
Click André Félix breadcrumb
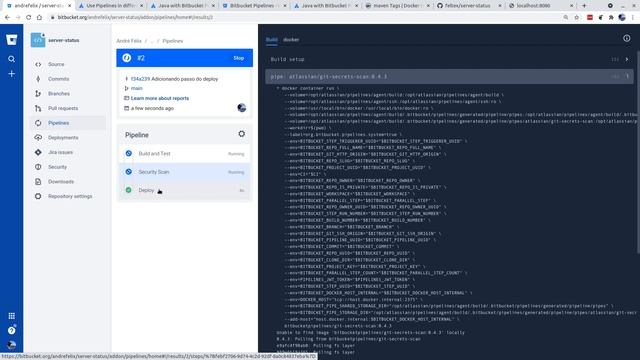129,41
